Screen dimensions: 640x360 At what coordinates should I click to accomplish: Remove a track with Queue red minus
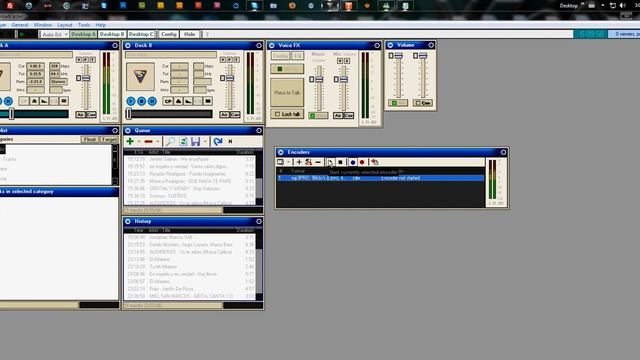pos(149,141)
